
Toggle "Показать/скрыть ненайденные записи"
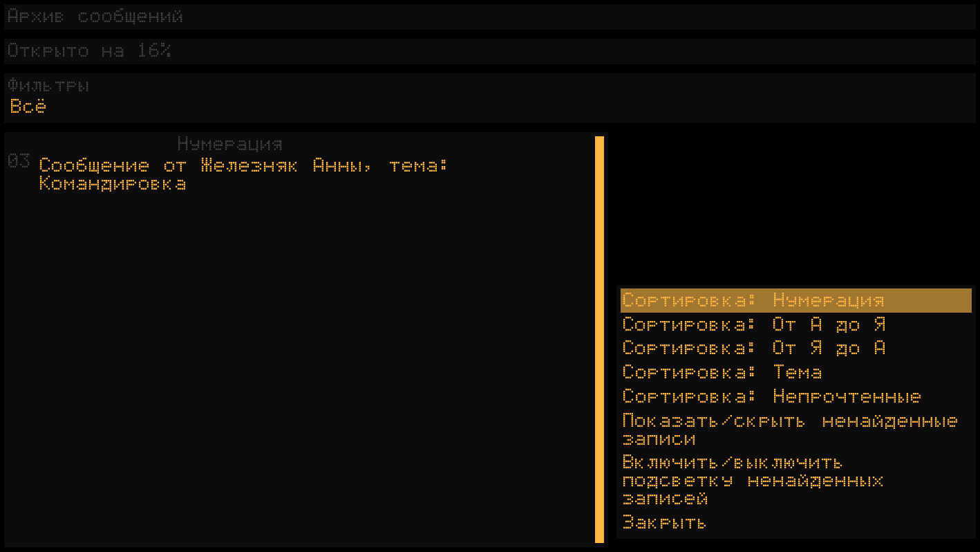(x=795, y=430)
